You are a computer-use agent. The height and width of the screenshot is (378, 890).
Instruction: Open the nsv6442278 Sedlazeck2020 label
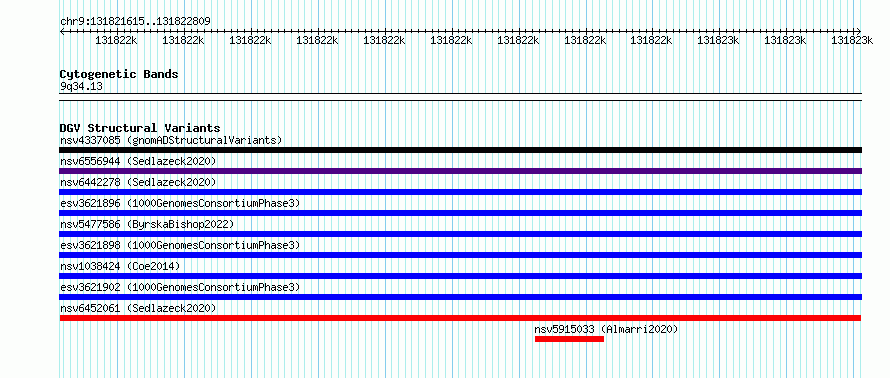[x=138, y=182]
